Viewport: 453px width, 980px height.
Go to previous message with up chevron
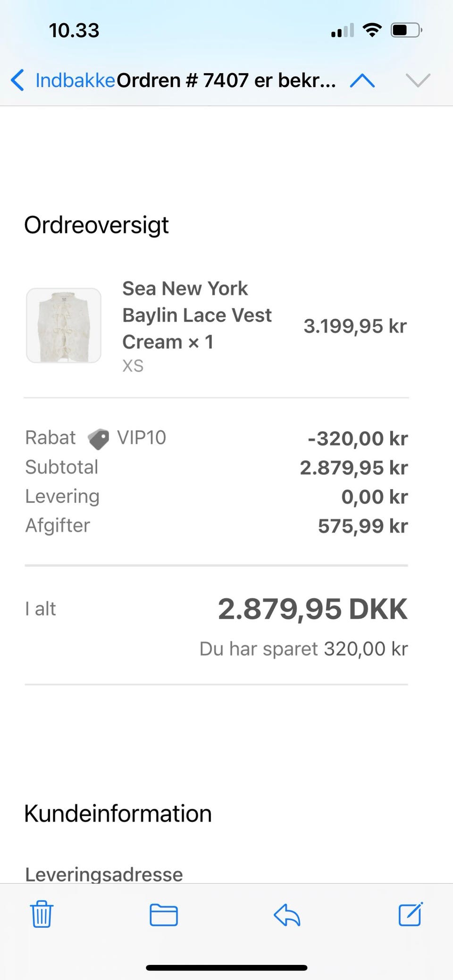[362, 81]
